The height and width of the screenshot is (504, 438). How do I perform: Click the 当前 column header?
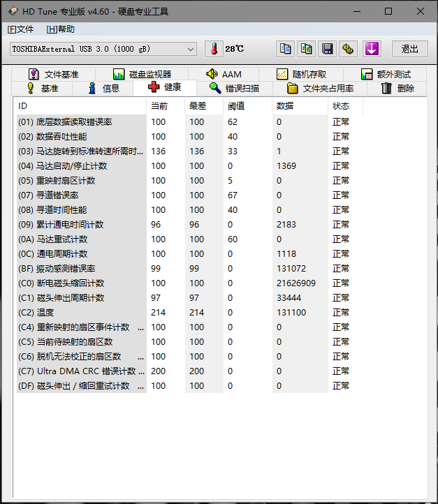point(166,106)
